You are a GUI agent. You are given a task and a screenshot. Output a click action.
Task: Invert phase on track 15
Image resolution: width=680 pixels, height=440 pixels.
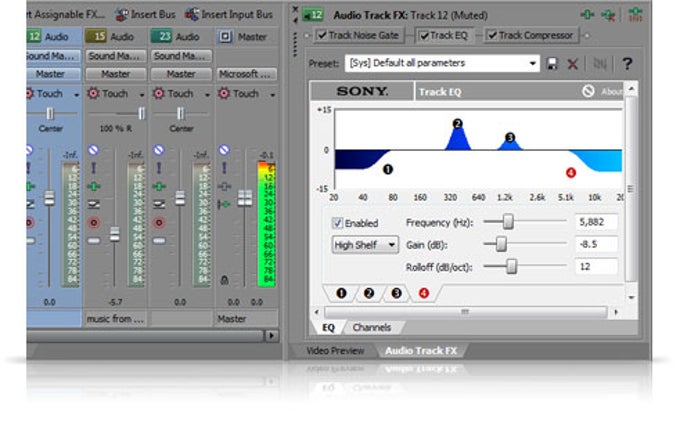[94, 204]
